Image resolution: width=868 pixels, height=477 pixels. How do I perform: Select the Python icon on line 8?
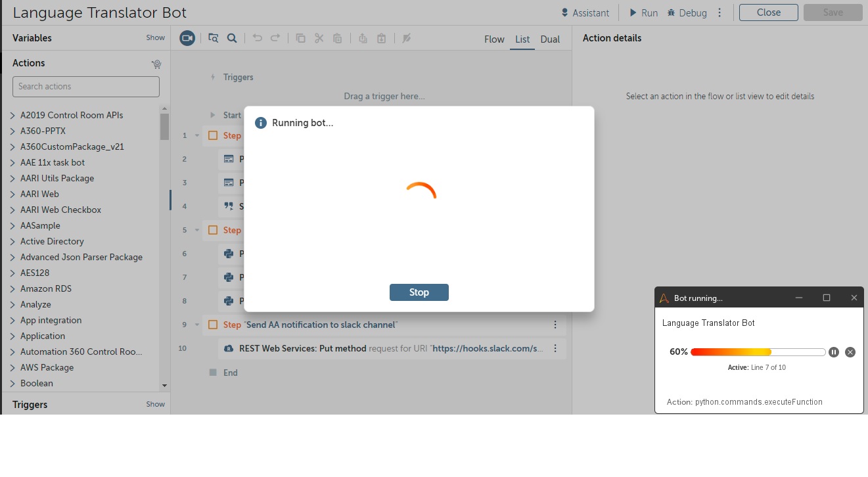pos(229,301)
